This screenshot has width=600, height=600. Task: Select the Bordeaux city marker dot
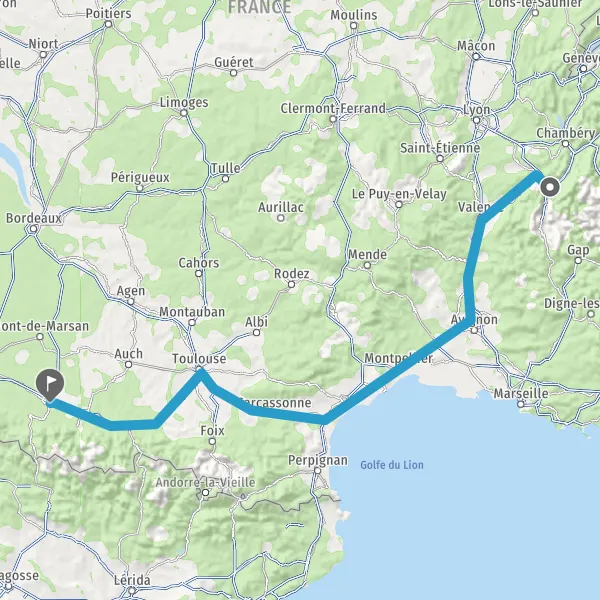[34, 229]
